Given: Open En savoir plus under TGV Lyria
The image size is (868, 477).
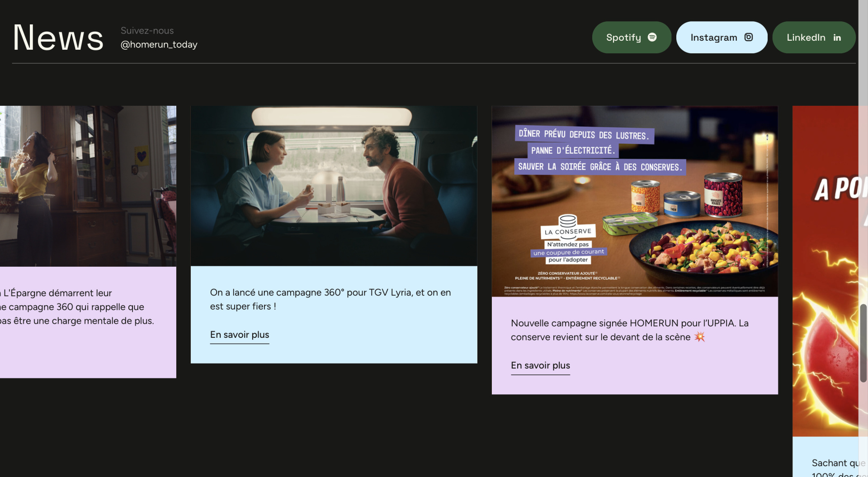Looking at the screenshot, I should 240,335.
